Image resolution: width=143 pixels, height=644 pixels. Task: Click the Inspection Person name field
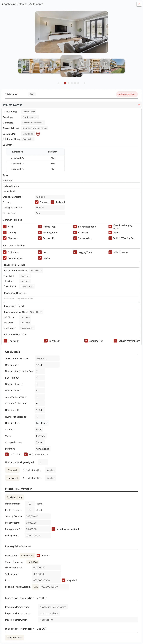(53, 607)
